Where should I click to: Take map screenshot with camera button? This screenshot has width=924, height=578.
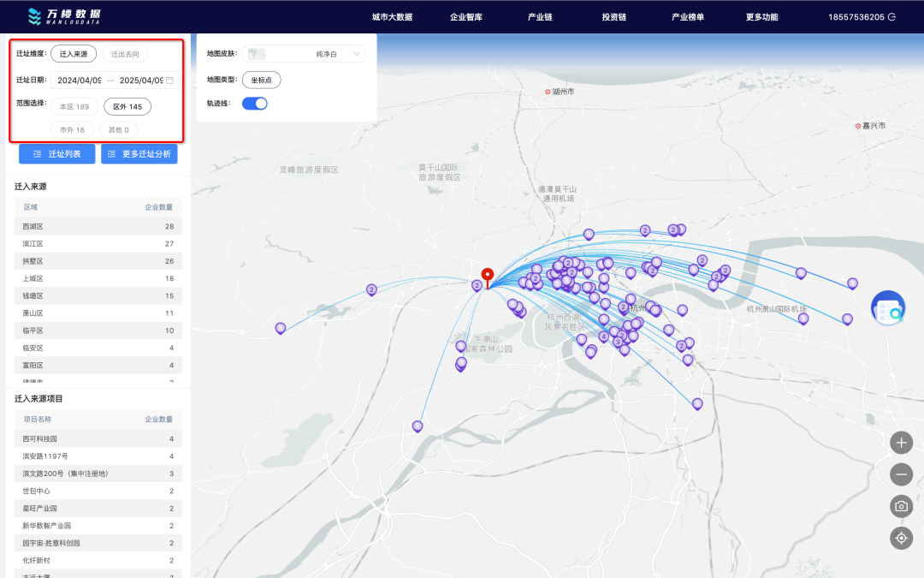901,506
